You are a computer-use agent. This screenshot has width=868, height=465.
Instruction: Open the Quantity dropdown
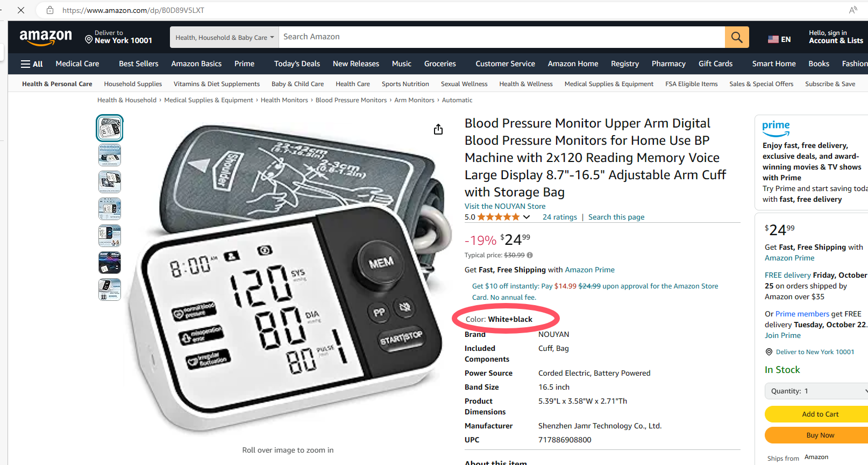tap(816, 391)
